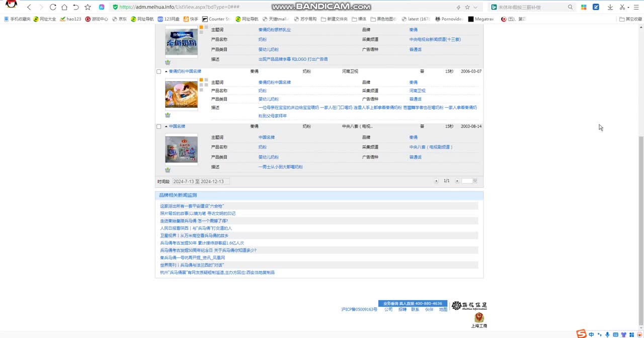Tick checkbox for 秦俑奶粉中国名牌 row
Viewport: 644px width, 338px height.
coord(159,71)
